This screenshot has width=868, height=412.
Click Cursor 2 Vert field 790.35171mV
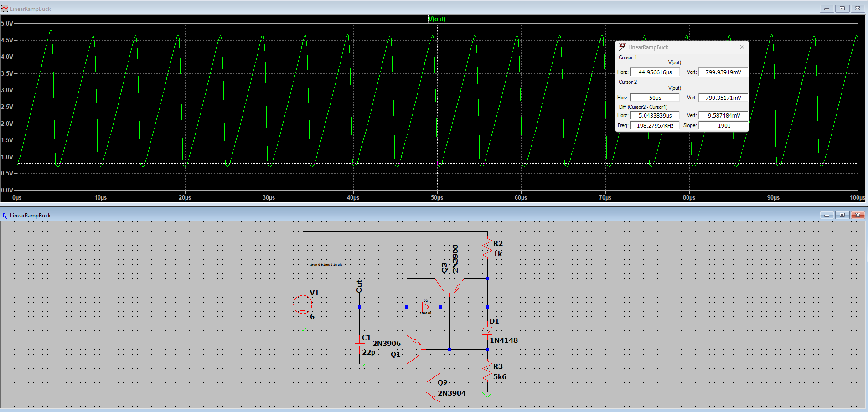723,98
